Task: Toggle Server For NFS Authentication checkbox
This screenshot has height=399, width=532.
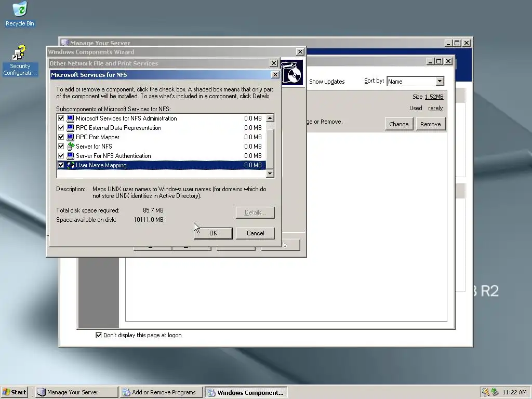Action: tap(61, 156)
